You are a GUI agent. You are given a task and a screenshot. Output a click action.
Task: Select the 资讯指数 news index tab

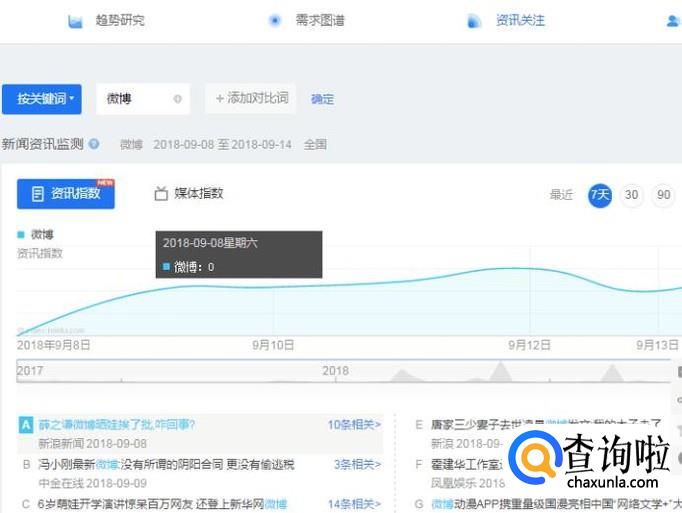point(66,194)
